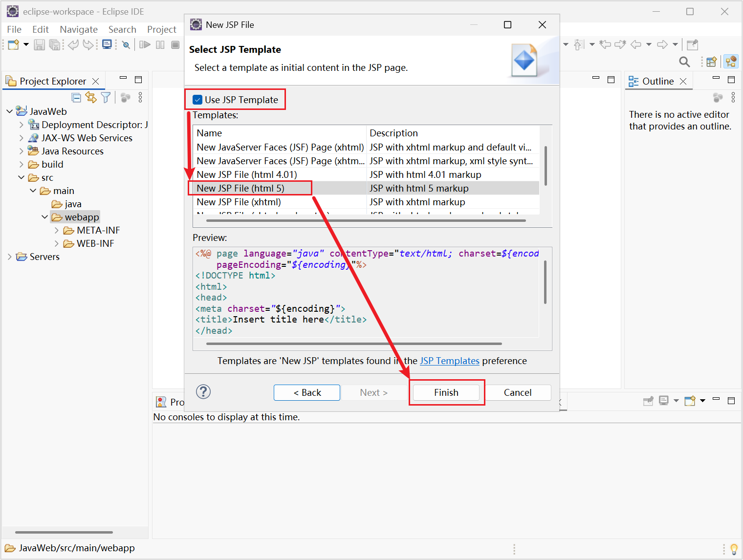Click the Forward navigation arrow in toolbar

point(662,45)
